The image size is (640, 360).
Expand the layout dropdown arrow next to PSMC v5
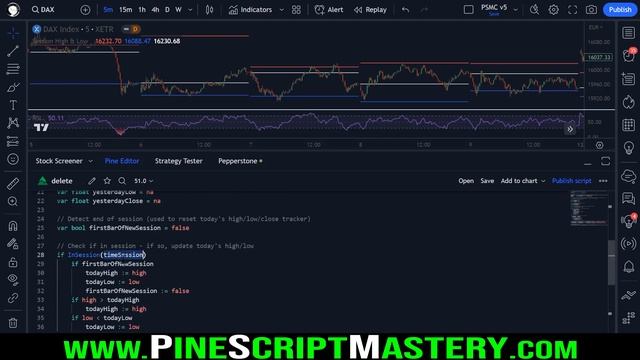516,10
